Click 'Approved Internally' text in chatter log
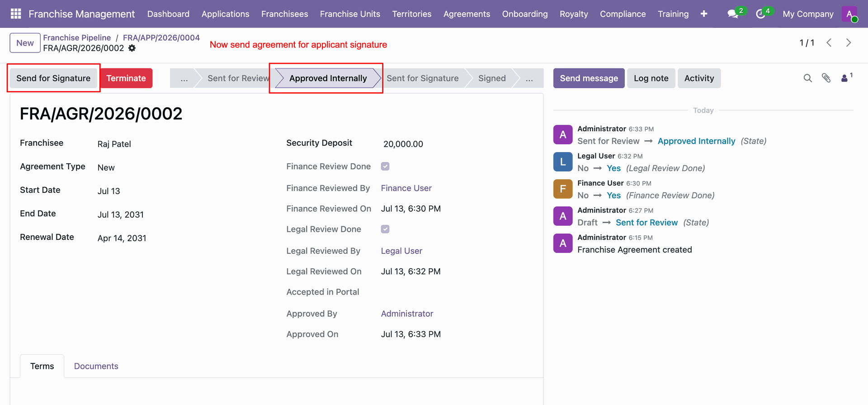This screenshot has height=405, width=868. tap(696, 141)
